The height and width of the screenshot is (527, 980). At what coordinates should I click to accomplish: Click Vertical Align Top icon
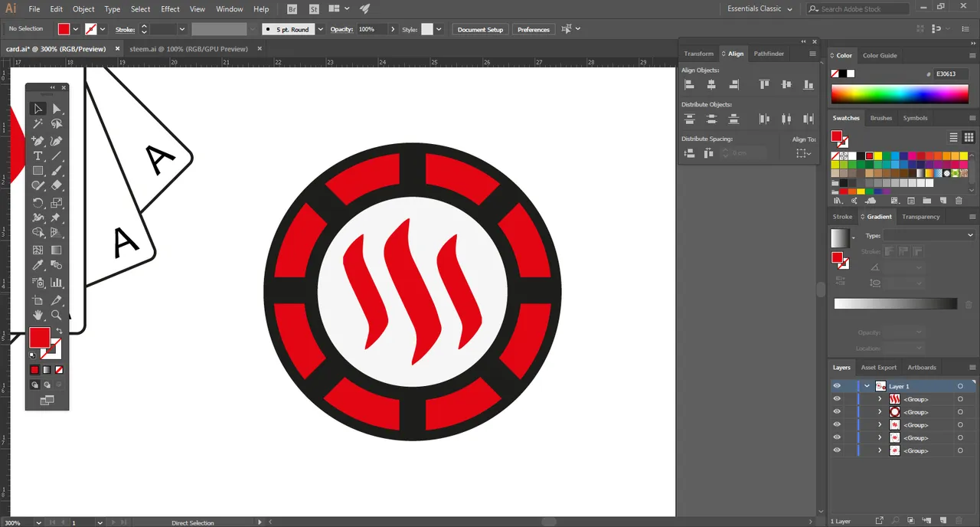(764, 84)
